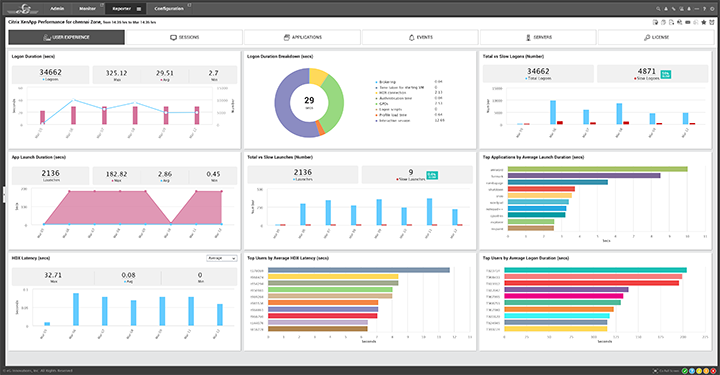
Task: Click the 2136 Launches value in App Launch Duration
Action: (x=51, y=173)
